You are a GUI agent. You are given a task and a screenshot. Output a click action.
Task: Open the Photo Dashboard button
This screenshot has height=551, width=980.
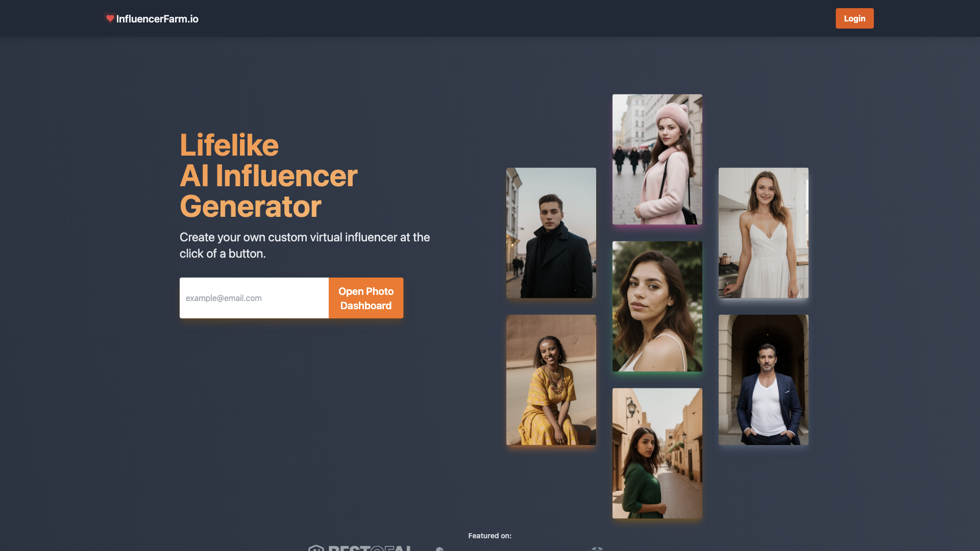point(365,297)
